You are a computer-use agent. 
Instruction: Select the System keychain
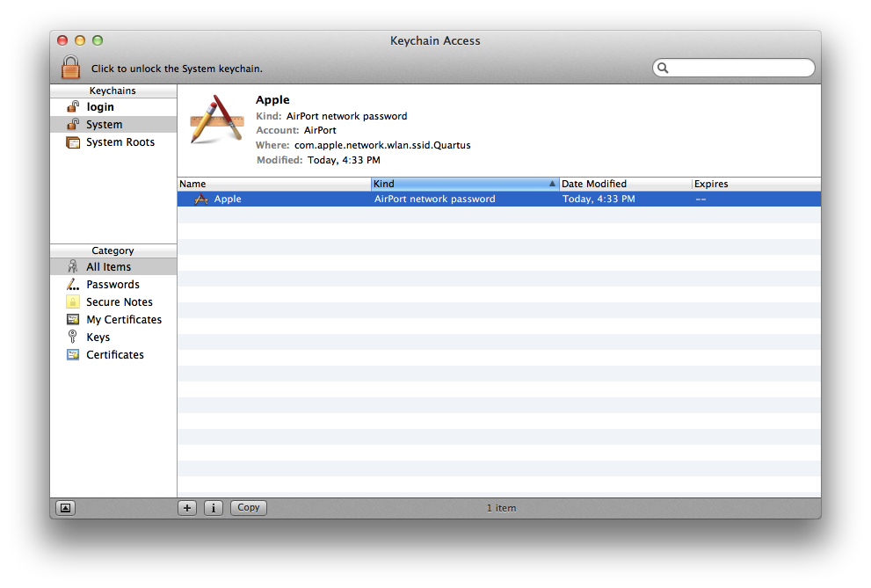tap(113, 125)
